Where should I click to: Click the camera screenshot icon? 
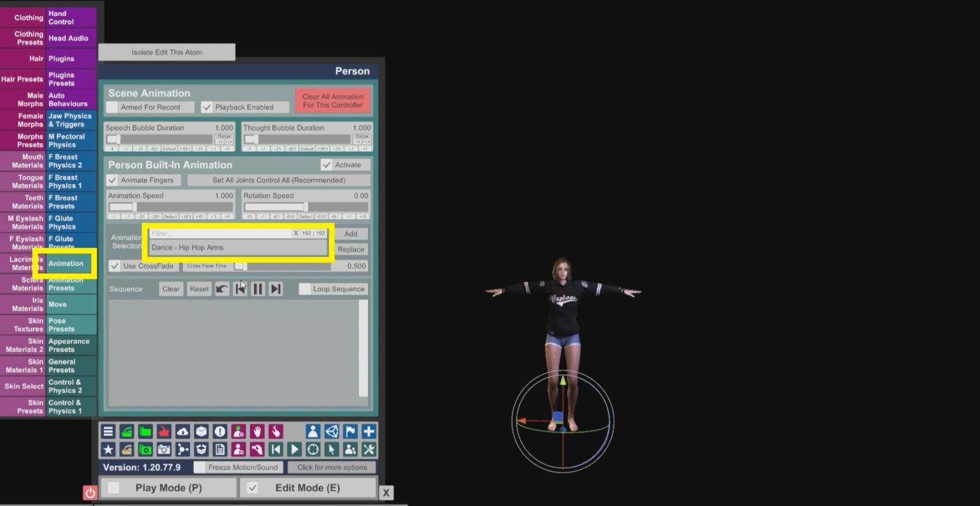(x=164, y=450)
